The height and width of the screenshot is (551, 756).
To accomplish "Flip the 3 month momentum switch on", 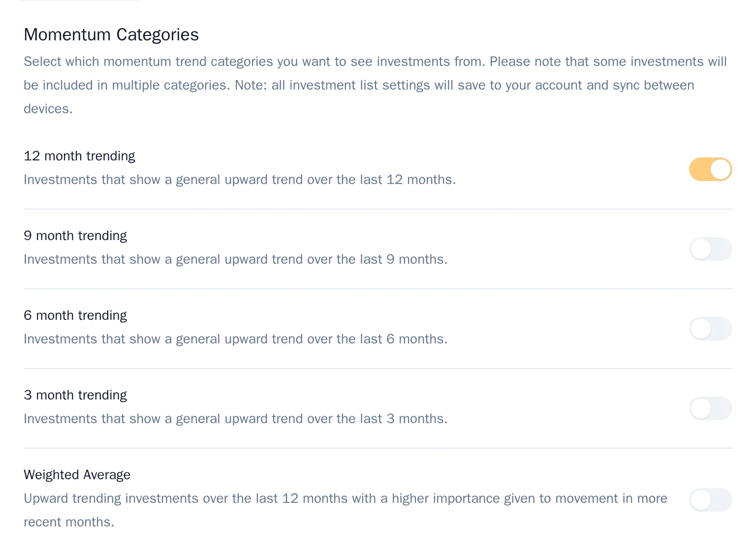I will tap(710, 408).
